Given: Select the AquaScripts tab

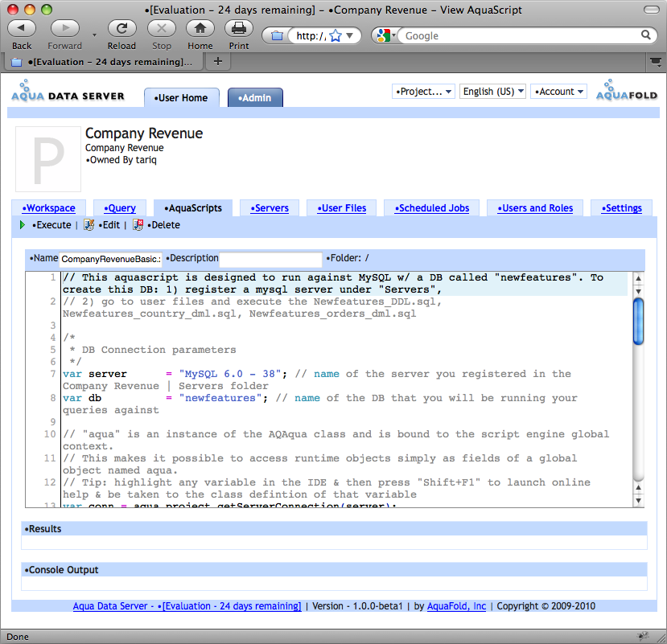Looking at the screenshot, I should (193, 208).
